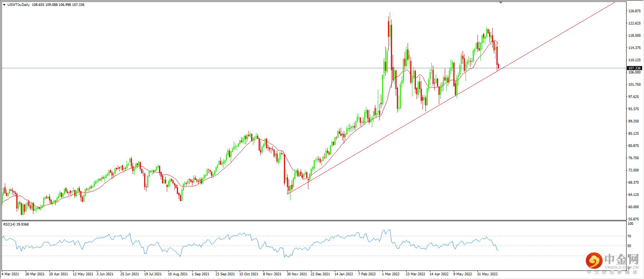The height and width of the screenshot is (279, 644).
Task: Click the 14 Apr 2022 date label
Action: point(439,274)
